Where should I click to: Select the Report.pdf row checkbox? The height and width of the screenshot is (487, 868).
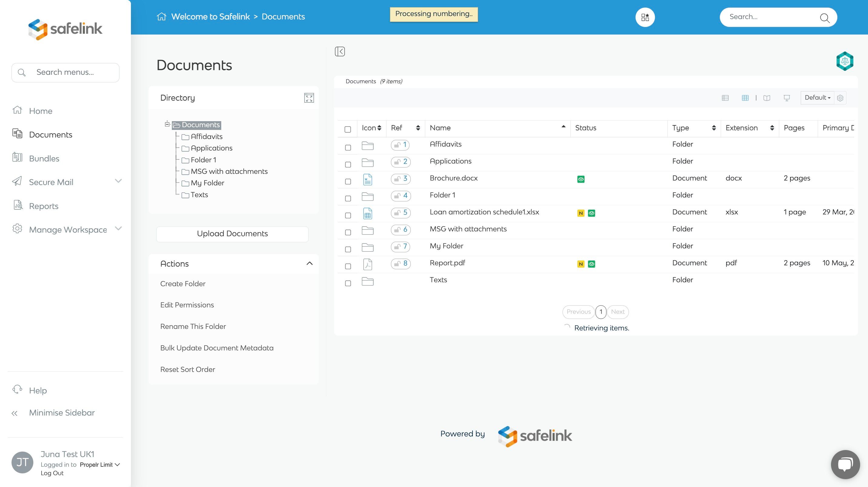348,267
